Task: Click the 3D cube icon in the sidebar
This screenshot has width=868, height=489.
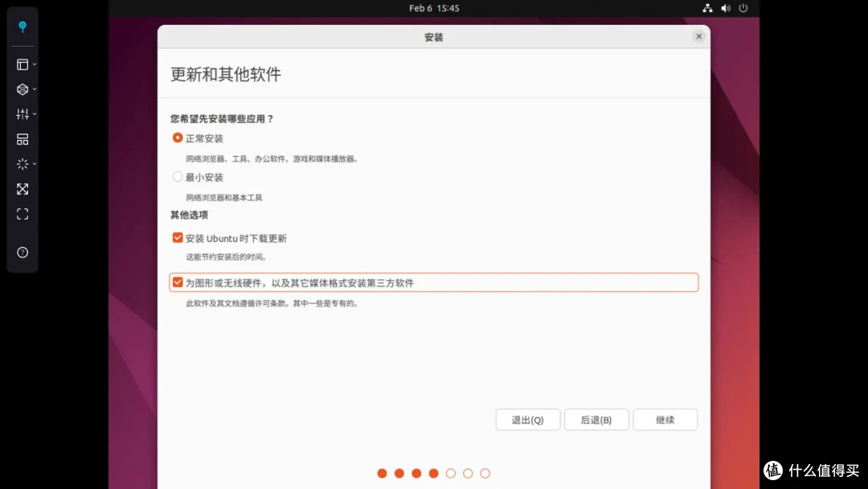Action: (x=21, y=89)
